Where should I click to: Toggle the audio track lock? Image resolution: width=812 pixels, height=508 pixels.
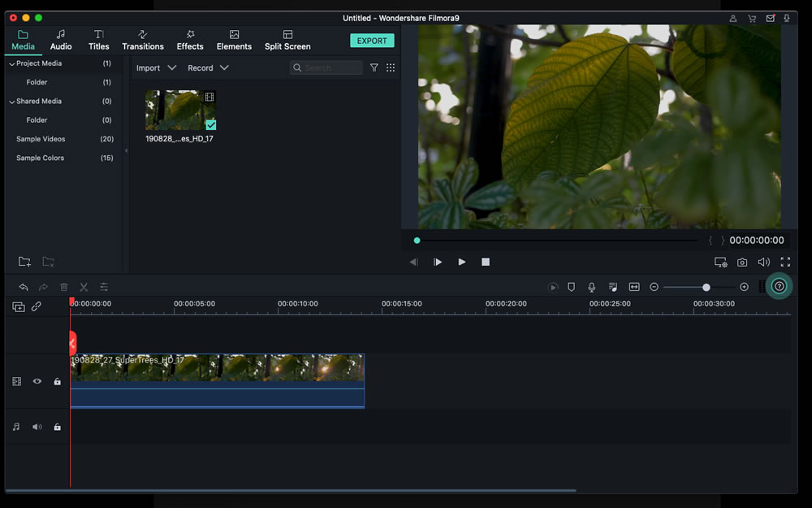[x=58, y=427]
